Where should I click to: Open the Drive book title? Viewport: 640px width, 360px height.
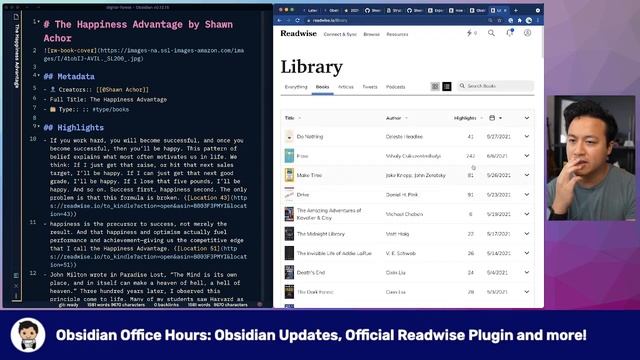point(303,195)
